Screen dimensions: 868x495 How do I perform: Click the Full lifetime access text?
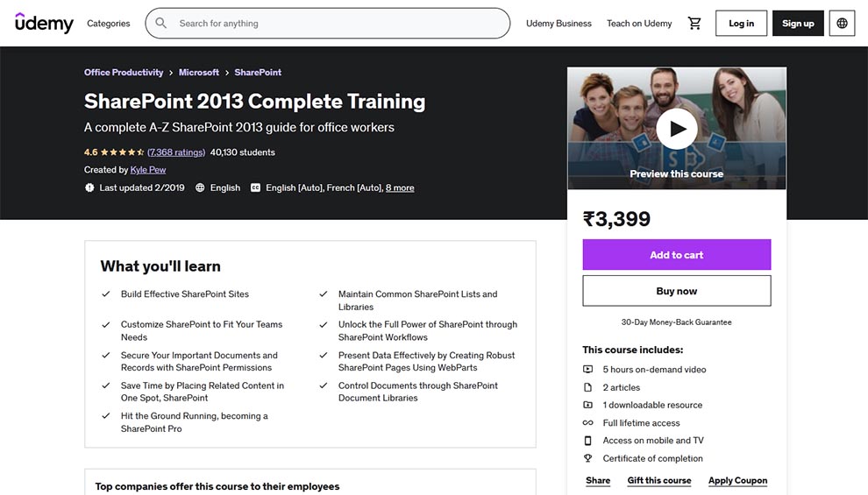tap(641, 423)
